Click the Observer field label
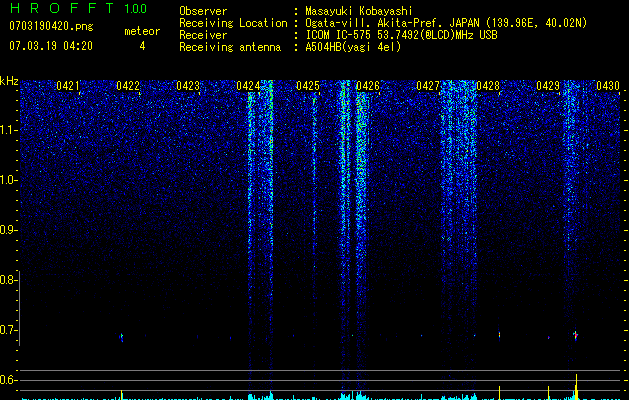This screenshot has height=400, width=629. tap(203, 11)
